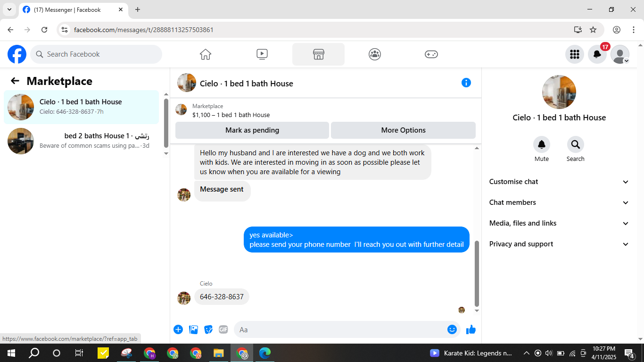Open the Facebook menu grid icon
This screenshot has height=362, width=644.
(575, 54)
